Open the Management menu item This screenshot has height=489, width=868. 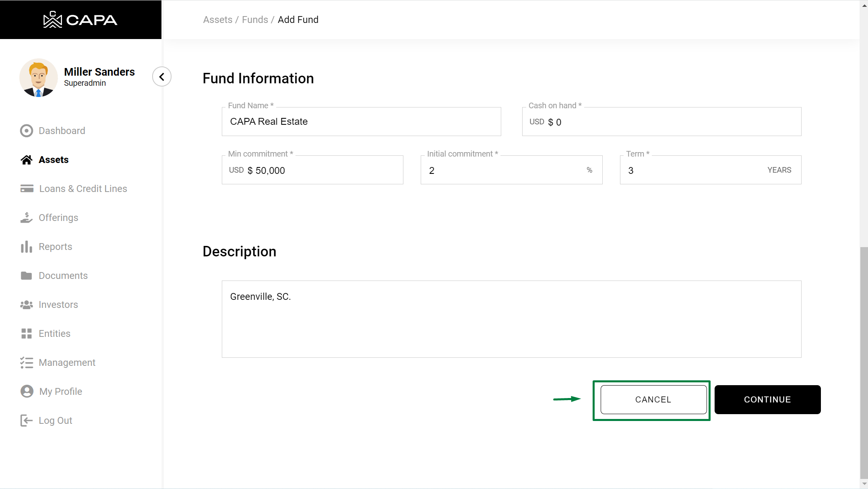pos(67,363)
